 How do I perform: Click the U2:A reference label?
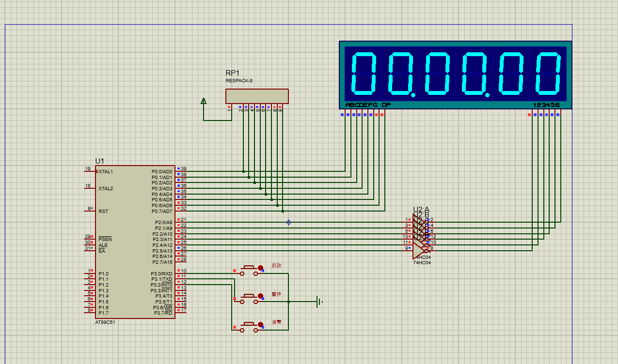[x=421, y=209]
